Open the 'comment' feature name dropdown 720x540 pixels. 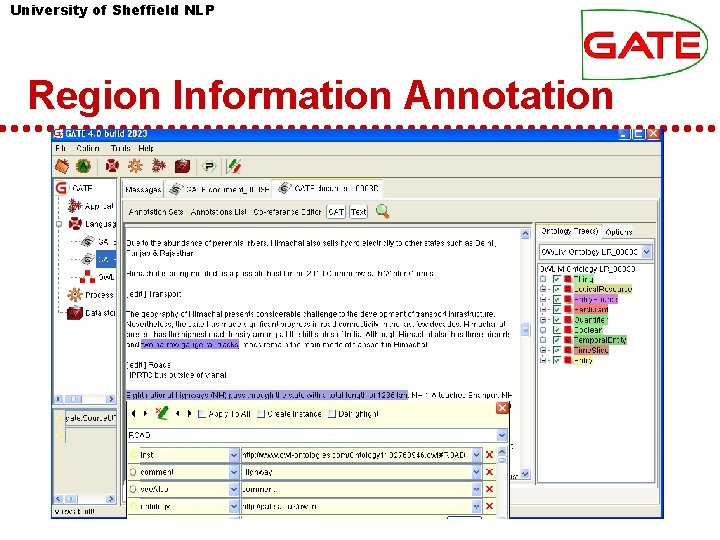[234, 472]
